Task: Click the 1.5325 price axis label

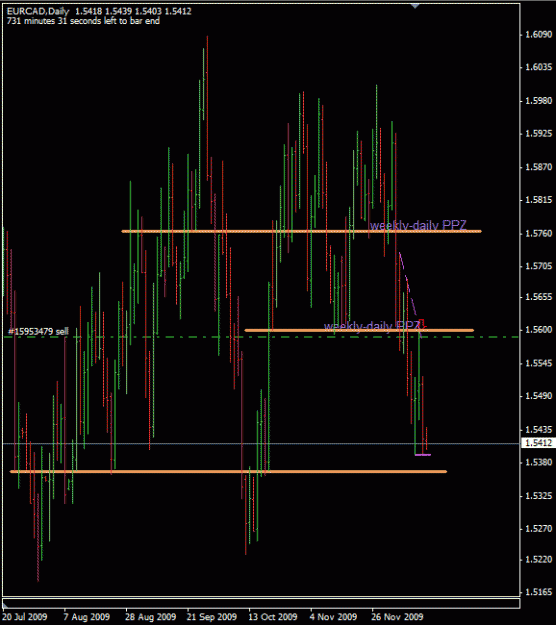Action: [538, 496]
